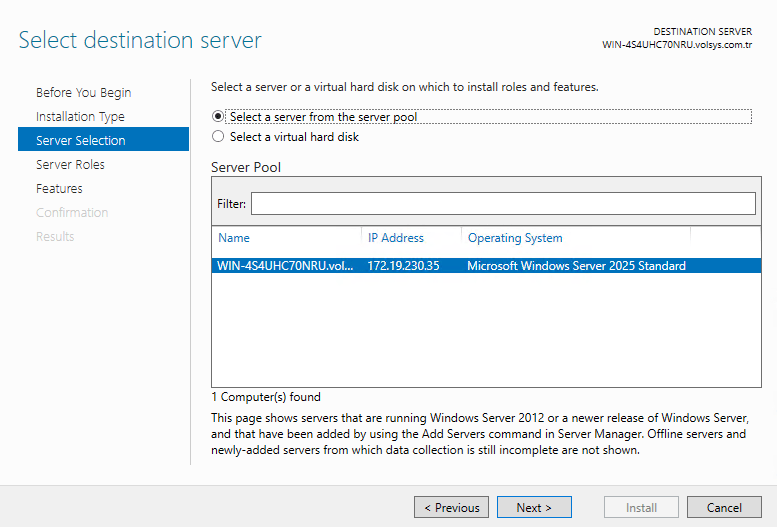Go to the Before You Begin step

pos(83,93)
